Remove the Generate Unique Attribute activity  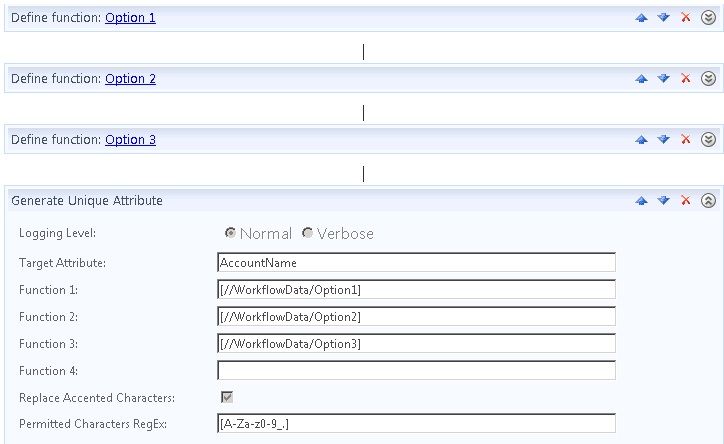tap(686, 200)
